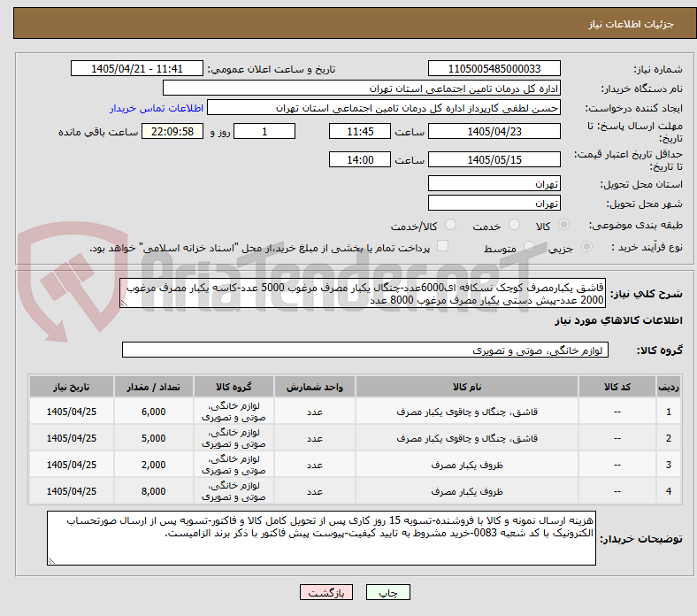The height and width of the screenshot is (616, 697).
Task: Click the resize grip of description box
Action: click(124, 304)
